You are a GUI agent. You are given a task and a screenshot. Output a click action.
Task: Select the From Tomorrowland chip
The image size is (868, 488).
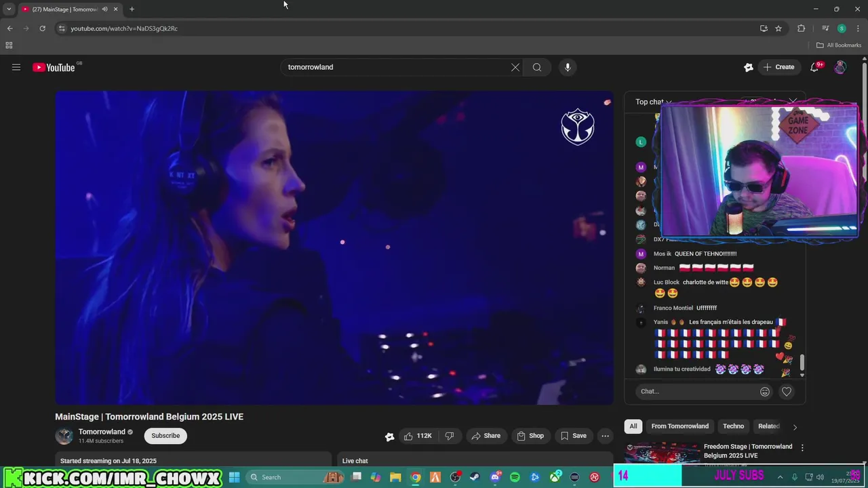point(680,426)
